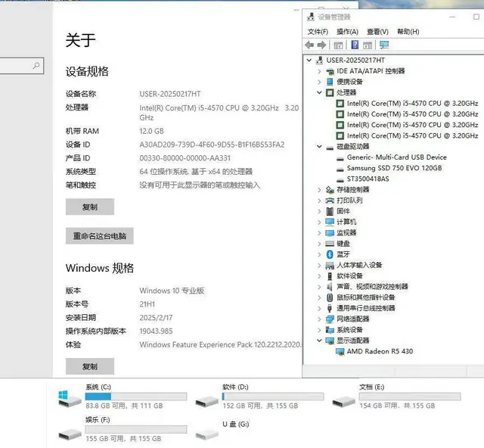Click the processors category icon

coord(330,92)
